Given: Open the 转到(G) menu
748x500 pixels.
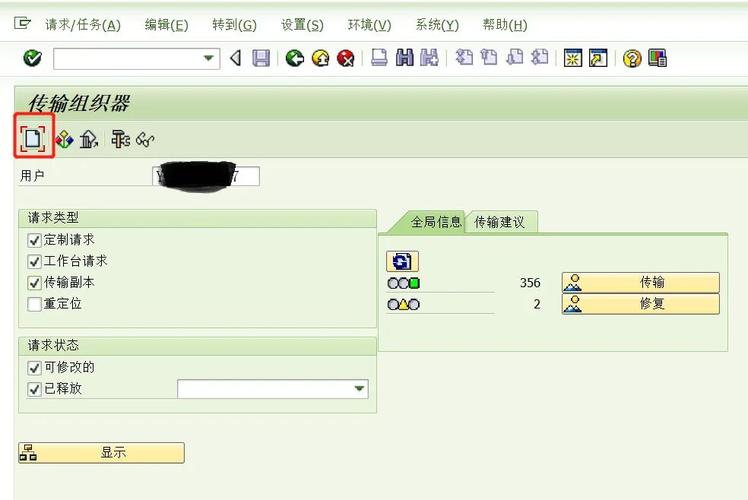Looking at the screenshot, I should tap(234, 25).
